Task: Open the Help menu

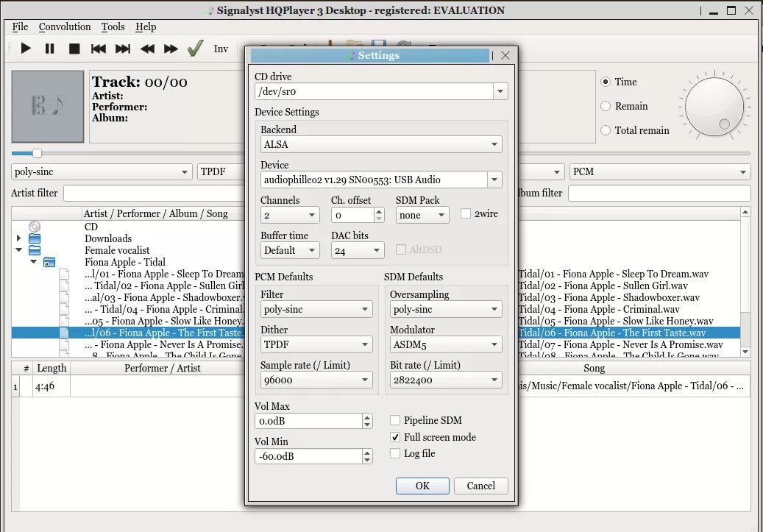Action: (146, 26)
